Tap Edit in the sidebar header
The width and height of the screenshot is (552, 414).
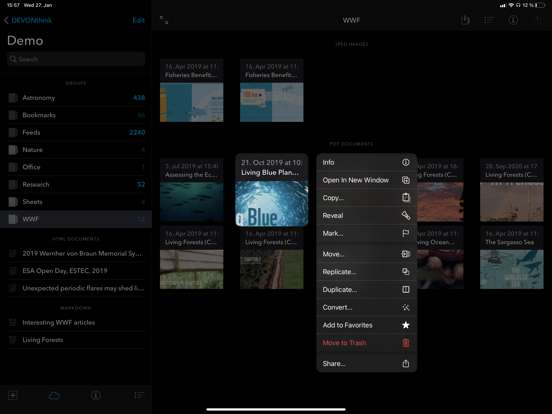[x=138, y=20]
